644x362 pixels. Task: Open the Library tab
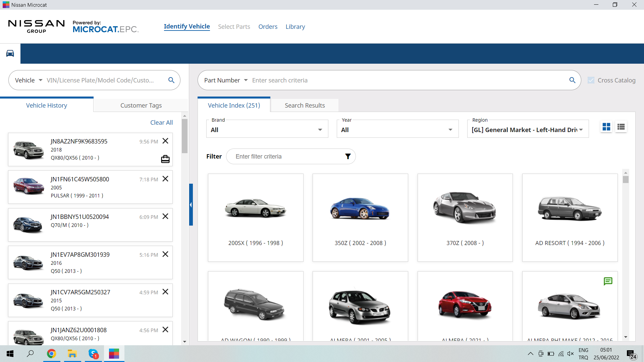(295, 26)
